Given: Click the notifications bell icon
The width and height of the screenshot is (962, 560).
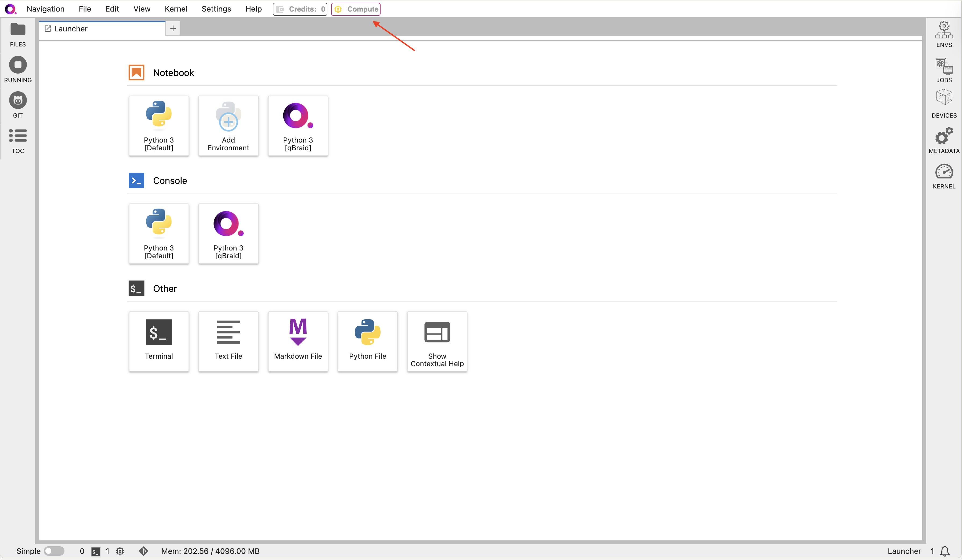Looking at the screenshot, I should pyautogui.click(x=945, y=551).
